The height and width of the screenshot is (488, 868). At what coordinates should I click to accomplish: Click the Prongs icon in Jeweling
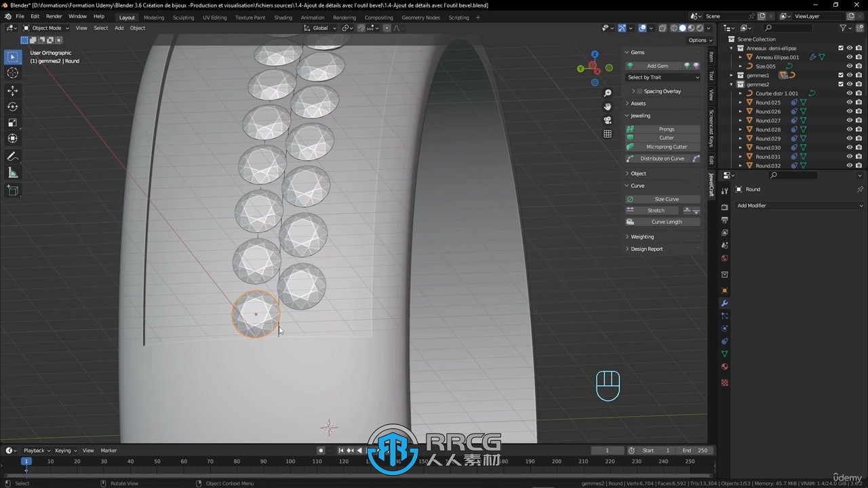[630, 129]
